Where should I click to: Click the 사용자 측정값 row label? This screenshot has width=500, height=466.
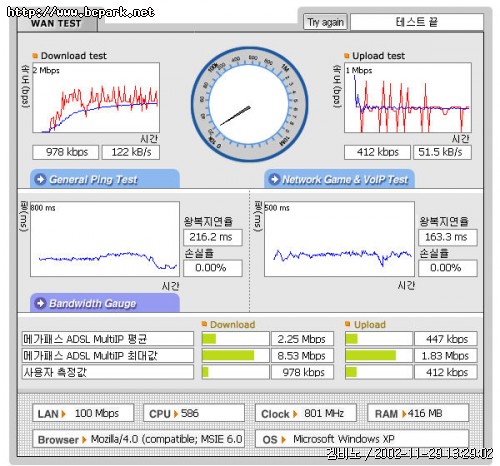(108, 372)
